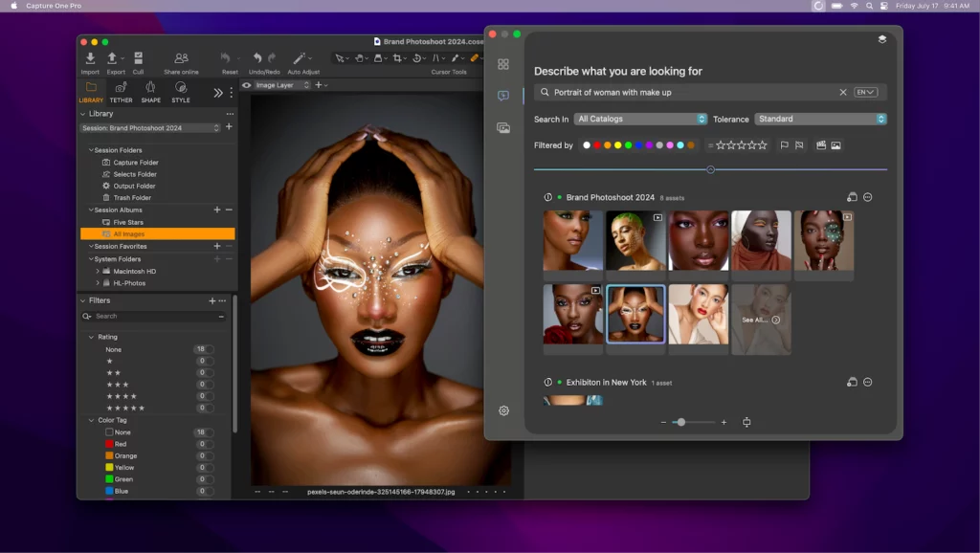
Task: Open the grid view icon in sidebar
Action: pyautogui.click(x=503, y=64)
